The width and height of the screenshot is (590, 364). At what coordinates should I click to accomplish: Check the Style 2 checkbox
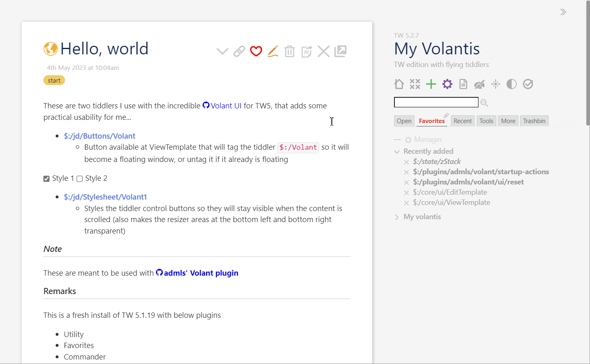click(80, 179)
